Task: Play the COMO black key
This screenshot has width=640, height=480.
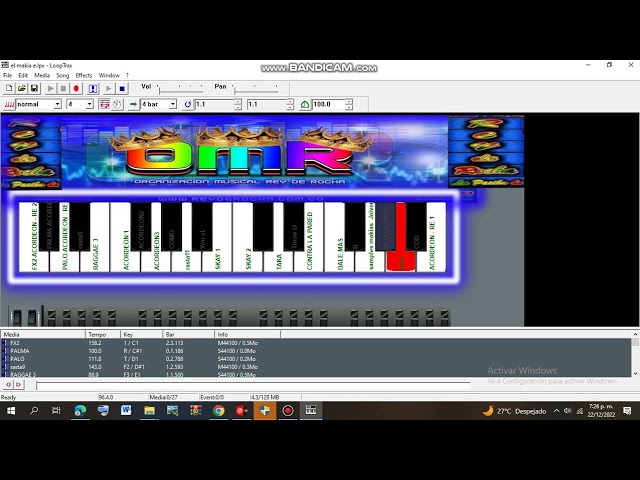Action: [x=171, y=227]
